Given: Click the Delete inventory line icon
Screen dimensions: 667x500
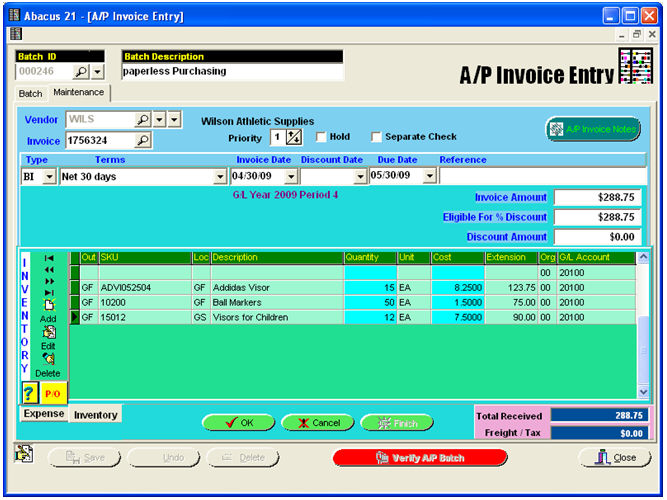Looking at the screenshot, I should point(48,360).
